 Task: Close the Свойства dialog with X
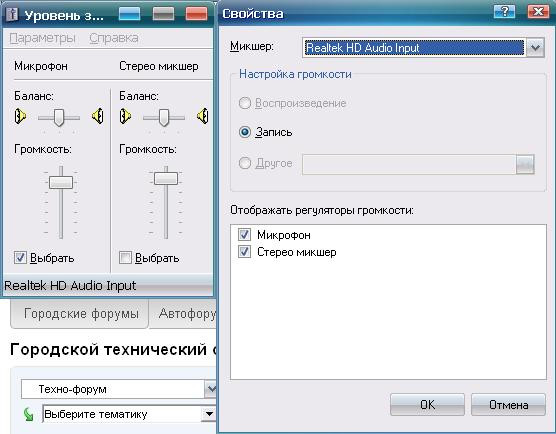tap(538, 12)
